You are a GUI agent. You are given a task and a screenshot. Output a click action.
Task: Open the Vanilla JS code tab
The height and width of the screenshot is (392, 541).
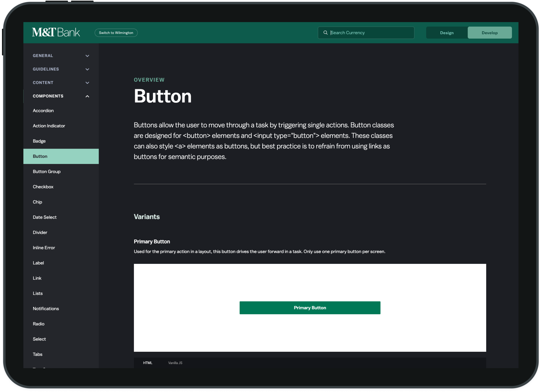coord(175,363)
